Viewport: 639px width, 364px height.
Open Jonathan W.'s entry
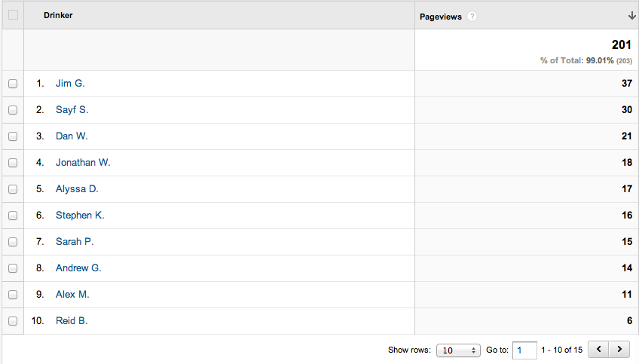[83, 163]
